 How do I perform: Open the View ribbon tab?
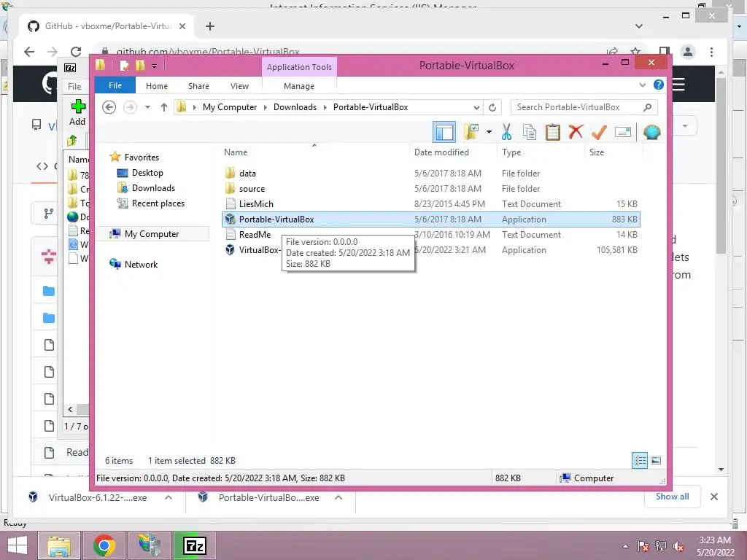239,86
